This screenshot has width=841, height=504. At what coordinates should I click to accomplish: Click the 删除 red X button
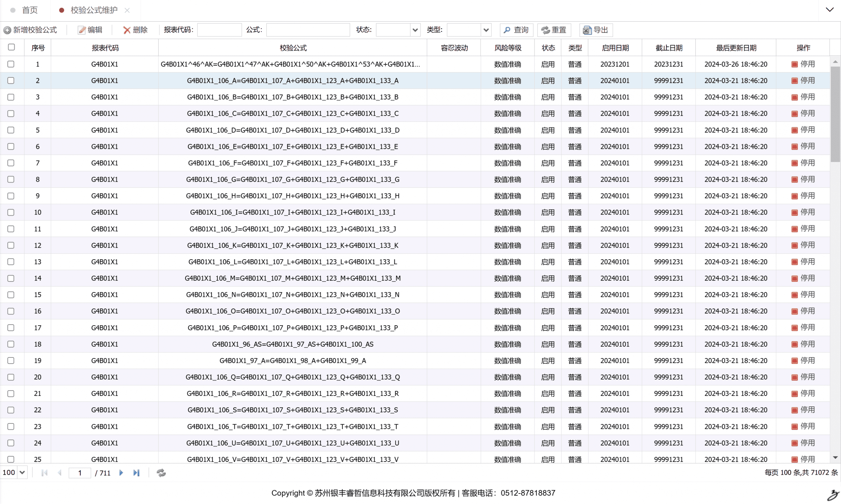[135, 30]
